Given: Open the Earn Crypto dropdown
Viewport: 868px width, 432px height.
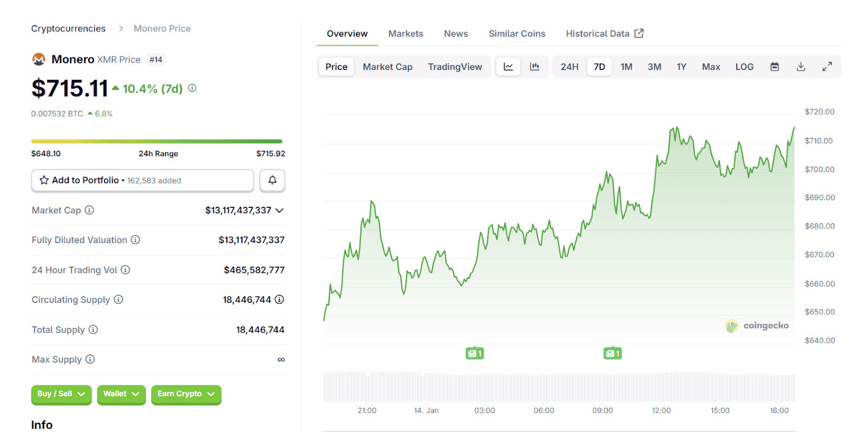Looking at the screenshot, I should (x=186, y=394).
